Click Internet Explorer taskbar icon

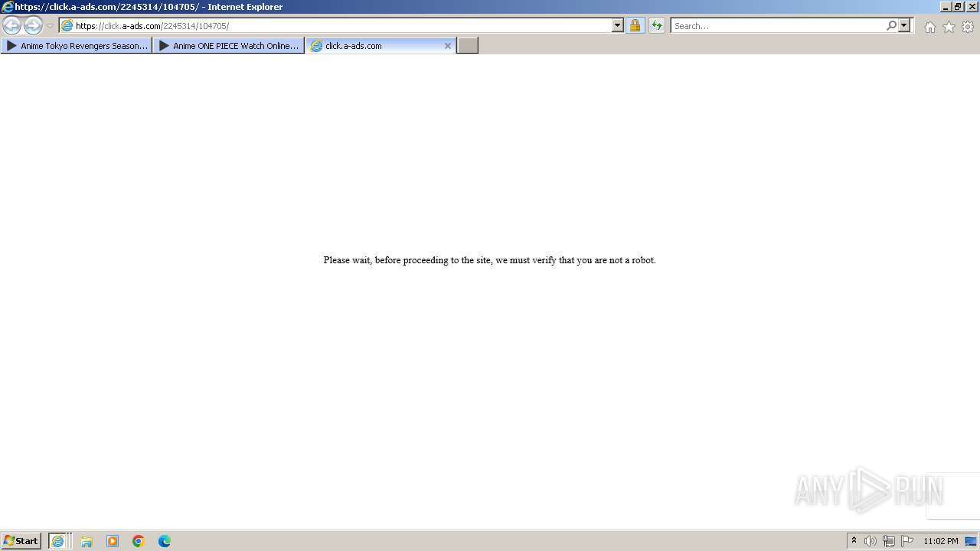60,541
